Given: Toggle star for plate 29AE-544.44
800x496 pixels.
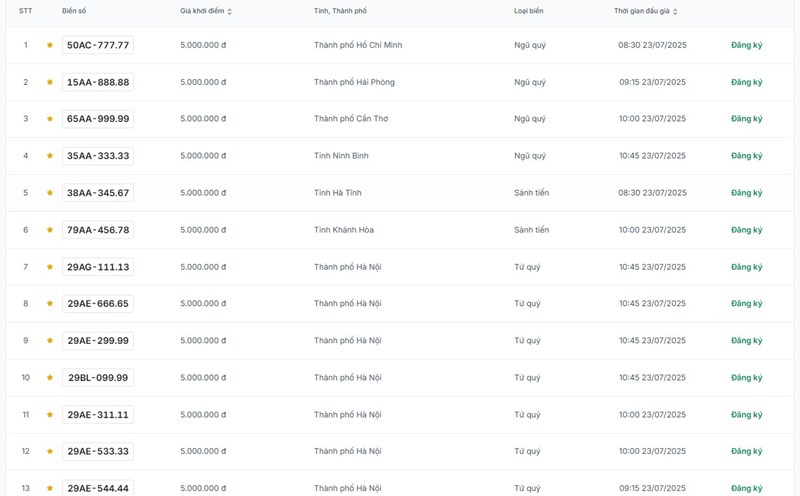Looking at the screenshot, I should tap(50, 488).
